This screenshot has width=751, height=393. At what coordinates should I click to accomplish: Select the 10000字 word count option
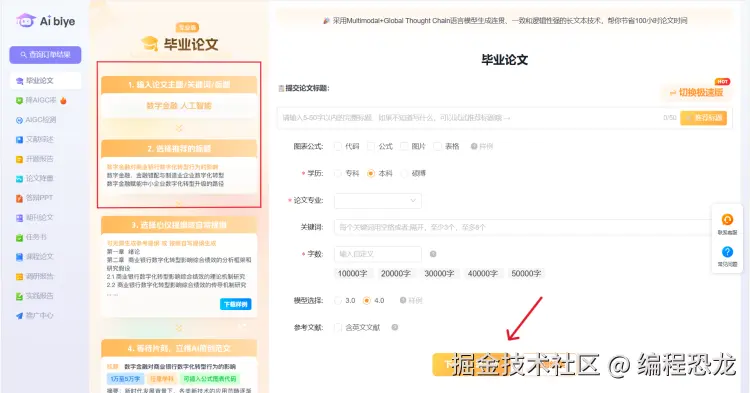[x=353, y=273]
